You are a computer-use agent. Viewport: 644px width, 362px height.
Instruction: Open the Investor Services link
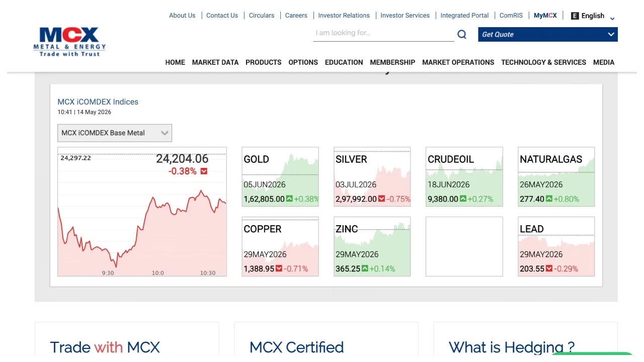[405, 16]
